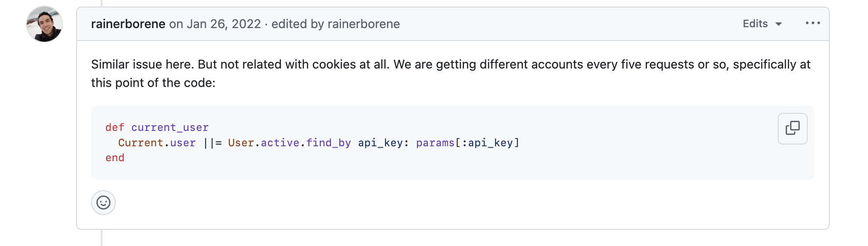Expand the Edits history dropdown
868x246 pixels.
point(762,24)
